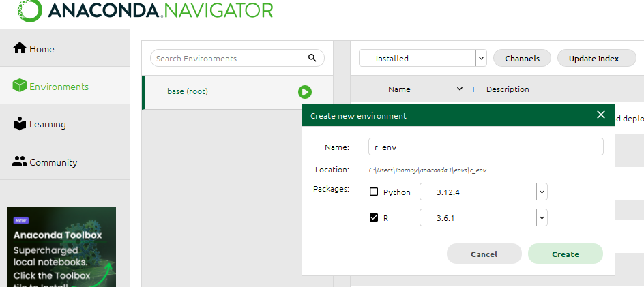
Task: Enable the Python package checkbox
Action: coord(374,192)
